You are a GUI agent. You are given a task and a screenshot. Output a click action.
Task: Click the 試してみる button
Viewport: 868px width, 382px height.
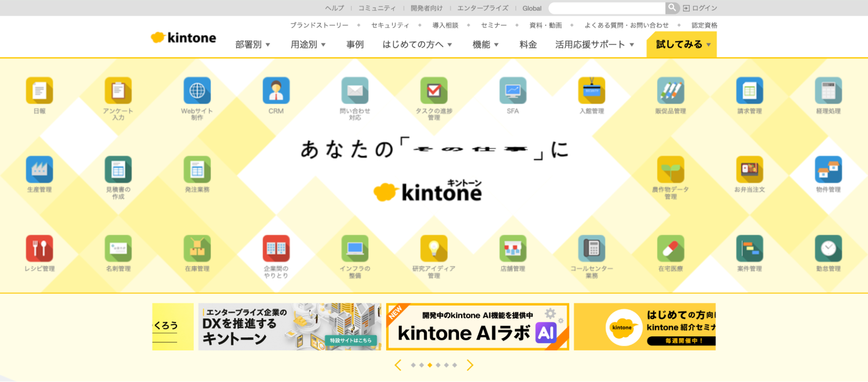click(x=681, y=45)
